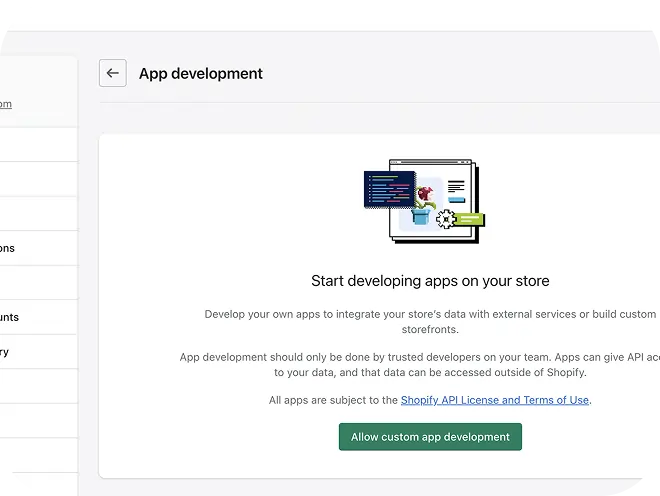Screen dimensions: 660x496
Task: Open the underlined store domain link in sidebar
Action: [6, 104]
